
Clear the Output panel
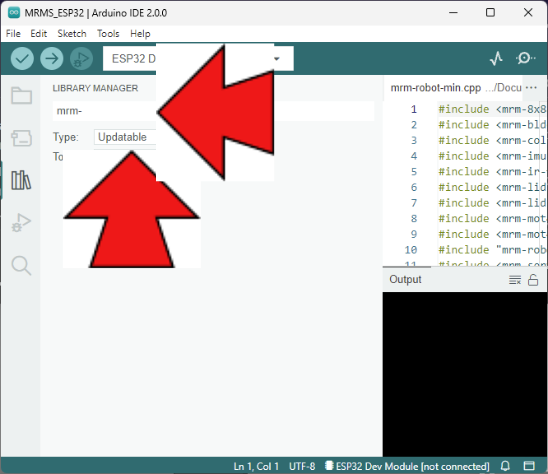pos(515,280)
